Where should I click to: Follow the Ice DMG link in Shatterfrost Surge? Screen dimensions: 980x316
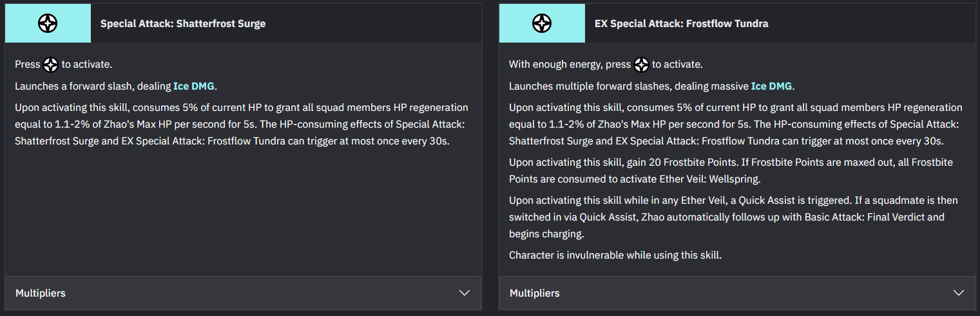194,86
